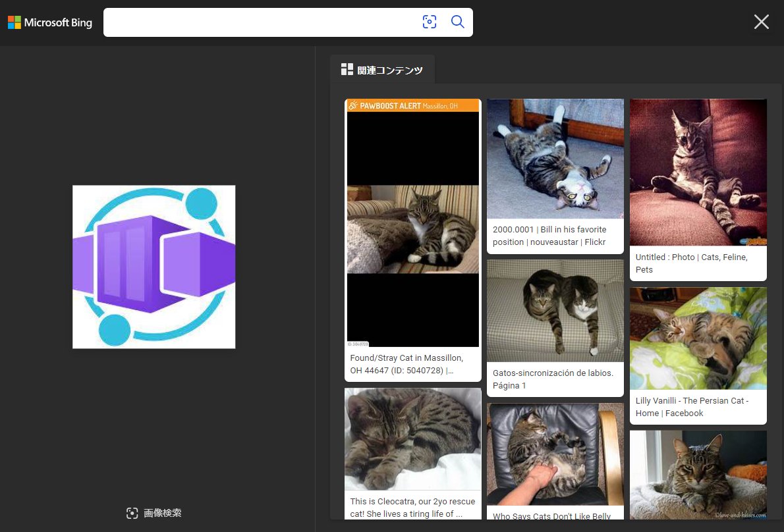Click the visual search camera icon in search bar
784x532 pixels.
pos(430,22)
